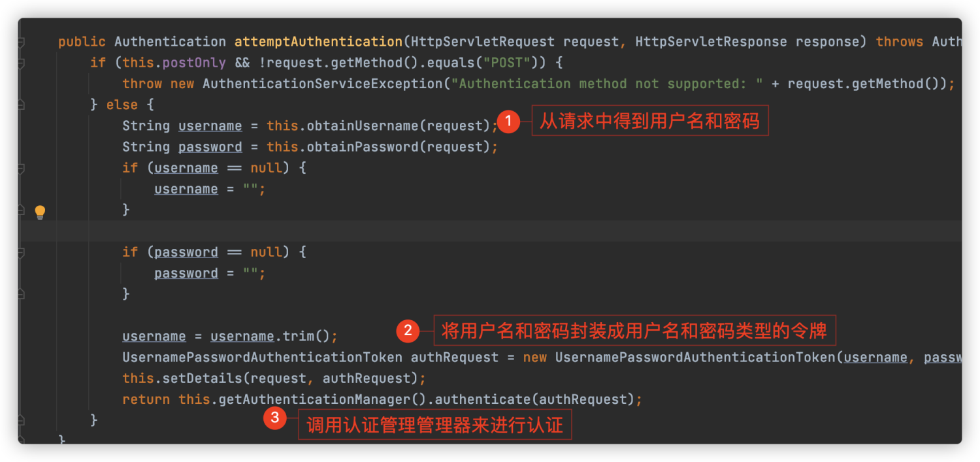Image resolution: width=980 pixels, height=462 pixels.
Task: Click annotation box about wrapping into token
Action: [x=634, y=331]
